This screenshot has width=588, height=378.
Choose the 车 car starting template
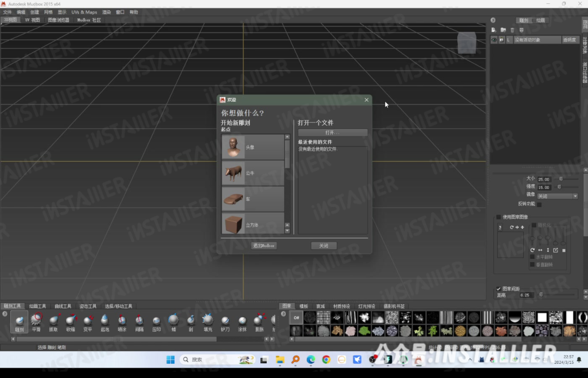pos(253,199)
